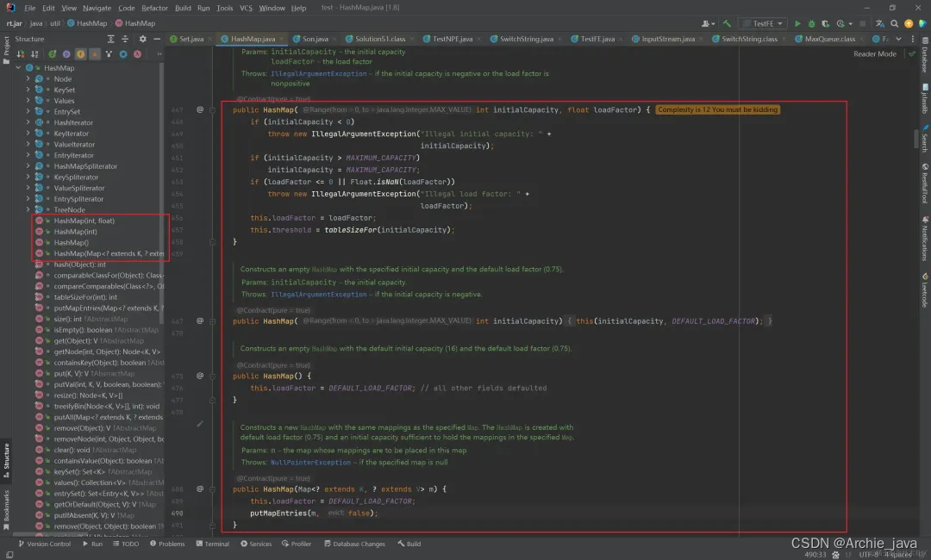
Task: Show hidden editor tabs with the chevron dropdown
Action: 898,39
